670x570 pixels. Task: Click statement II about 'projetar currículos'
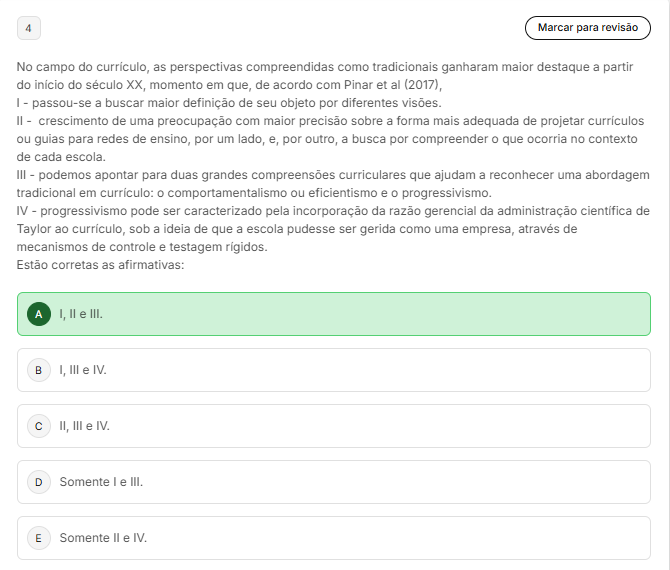[330, 139]
